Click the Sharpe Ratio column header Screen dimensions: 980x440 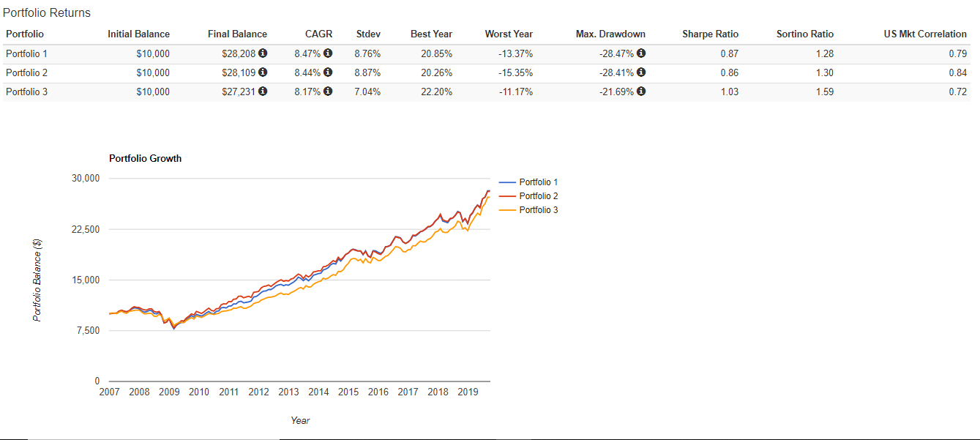pyautogui.click(x=710, y=34)
